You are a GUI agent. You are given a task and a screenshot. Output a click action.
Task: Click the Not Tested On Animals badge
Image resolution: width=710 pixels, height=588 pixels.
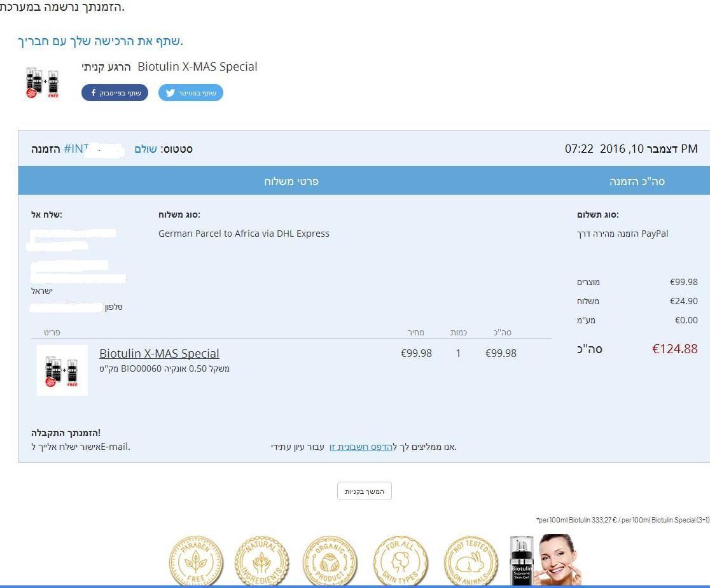coord(470,561)
